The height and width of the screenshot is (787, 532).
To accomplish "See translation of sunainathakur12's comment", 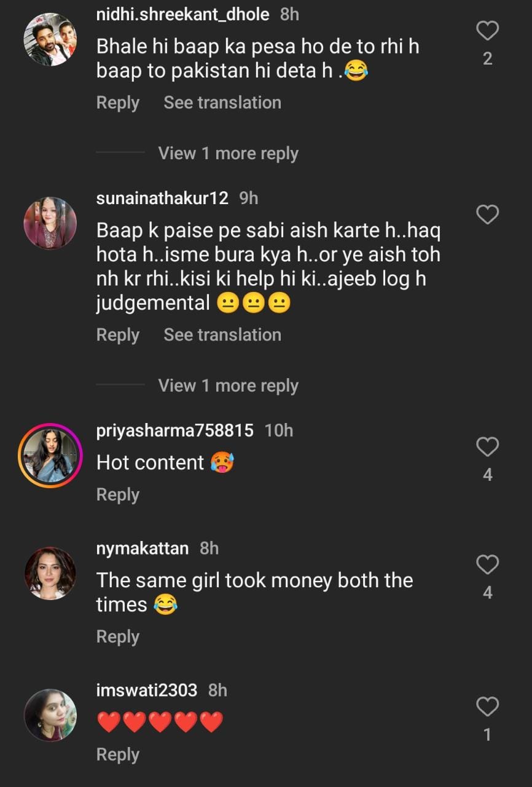I will pyautogui.click(x=222, y=335).
